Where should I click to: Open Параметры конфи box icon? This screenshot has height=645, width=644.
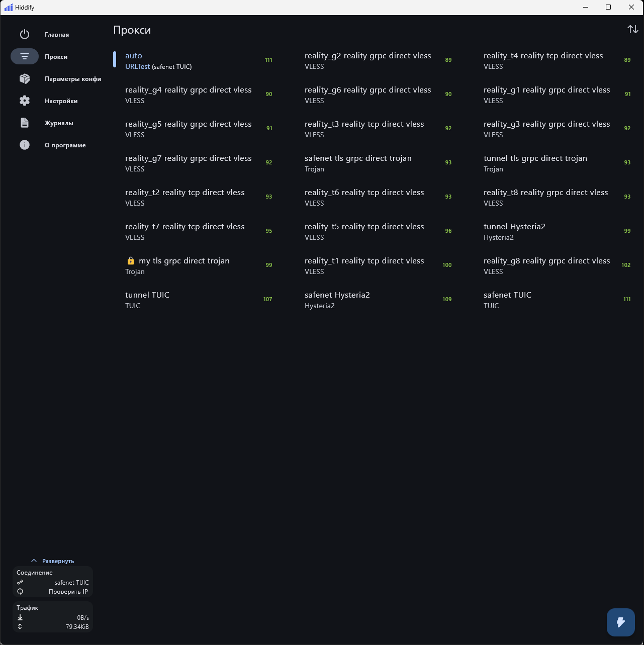25,78
